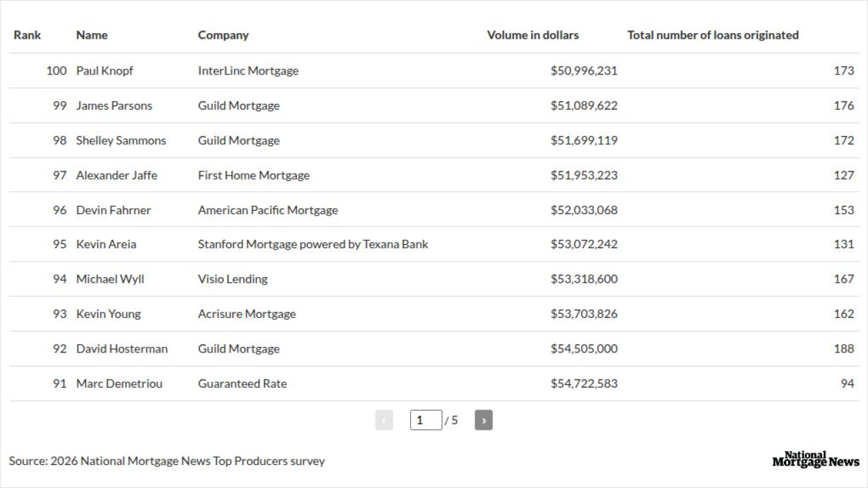The width and height of the screenshot is (868, 488).
Task: Select the Shelley Sammons row name
Action: [121, 140]
